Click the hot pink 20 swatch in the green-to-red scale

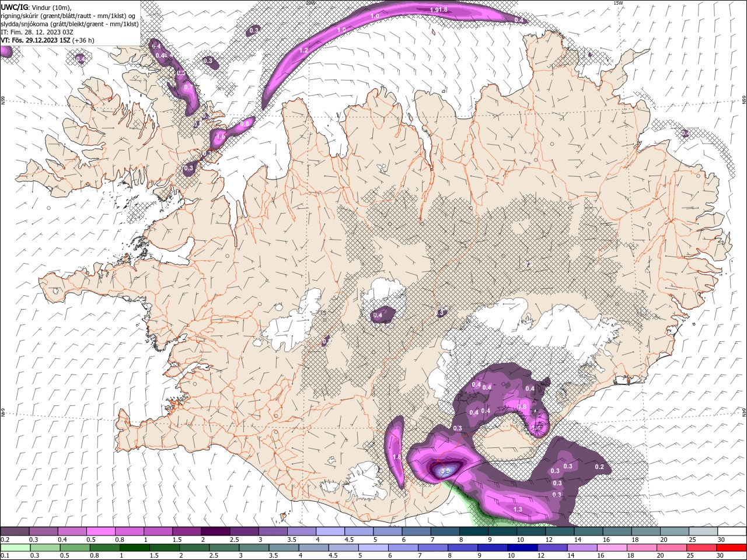[672, 547]
